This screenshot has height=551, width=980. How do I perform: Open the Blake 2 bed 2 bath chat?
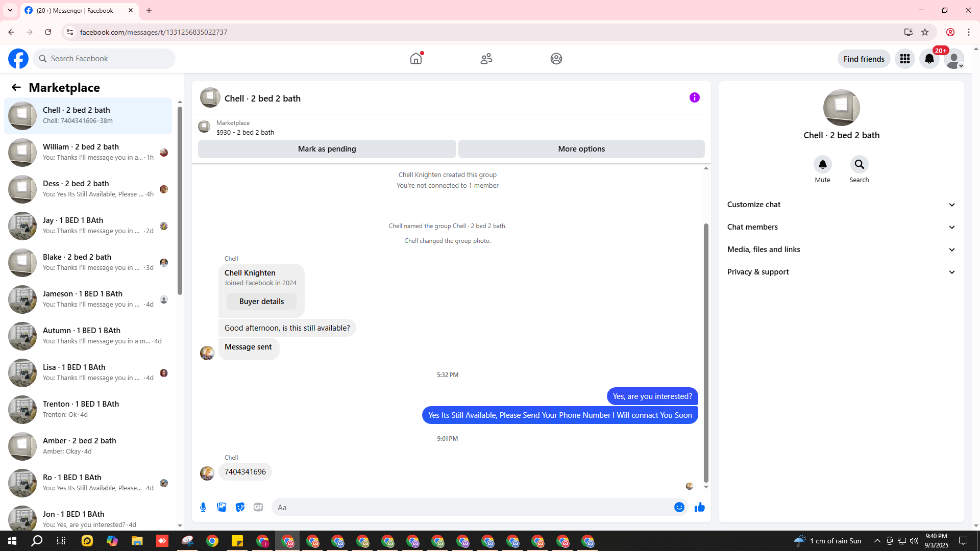(x=88, y=263)
